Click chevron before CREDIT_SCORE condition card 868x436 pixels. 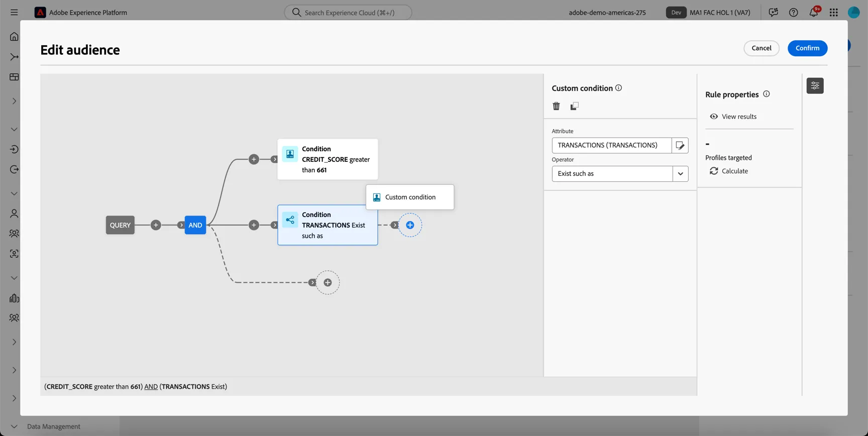274,159
